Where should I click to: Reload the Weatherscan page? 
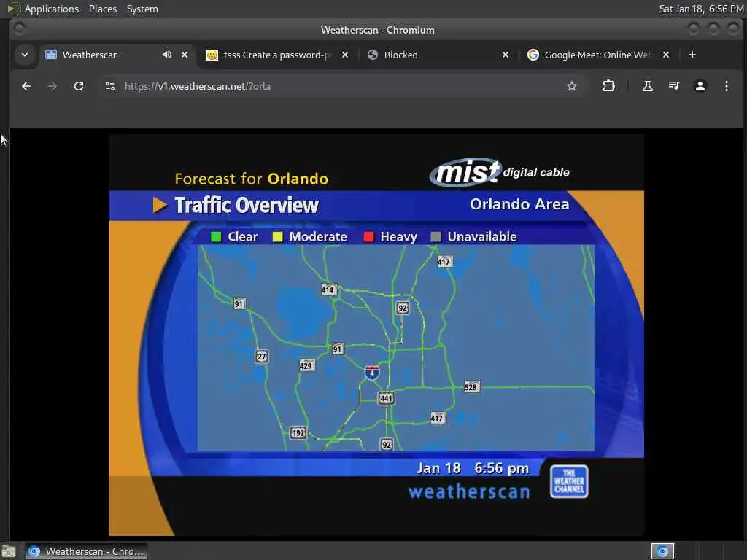pos(79,86)
